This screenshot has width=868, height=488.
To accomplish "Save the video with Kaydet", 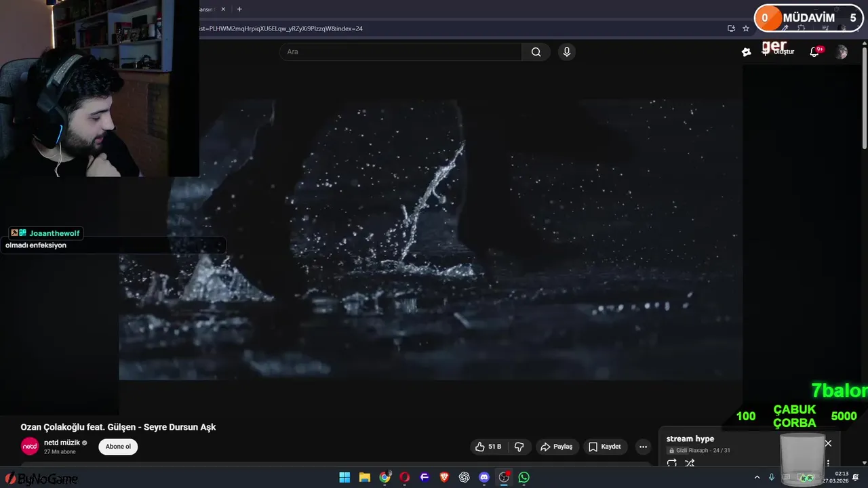I will point(605,447).
